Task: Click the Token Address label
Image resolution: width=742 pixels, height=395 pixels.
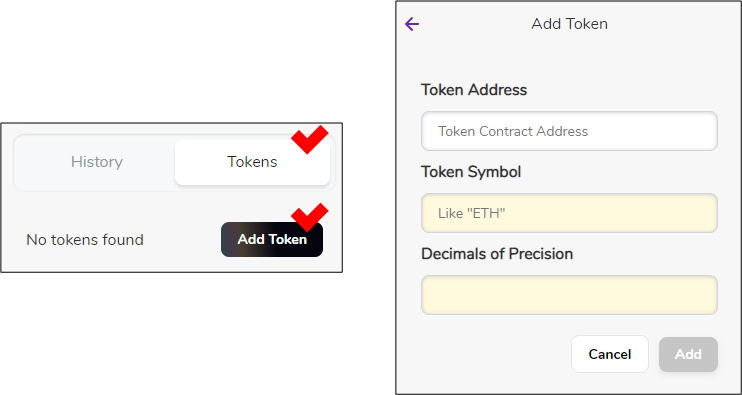Action: coord(474,89)
